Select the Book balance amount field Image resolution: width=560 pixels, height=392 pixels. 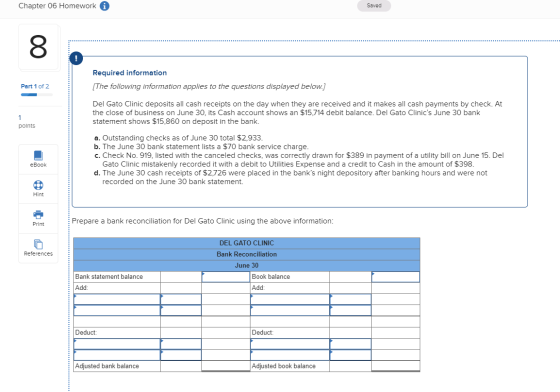[395, 277]
